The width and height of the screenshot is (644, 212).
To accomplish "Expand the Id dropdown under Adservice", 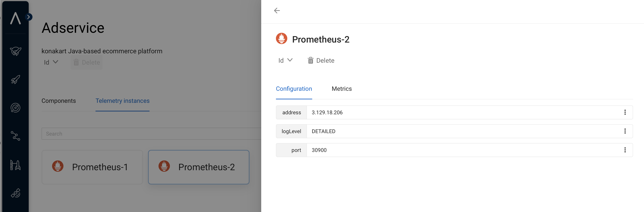I will pyautogui.click(x=51, y=62).
